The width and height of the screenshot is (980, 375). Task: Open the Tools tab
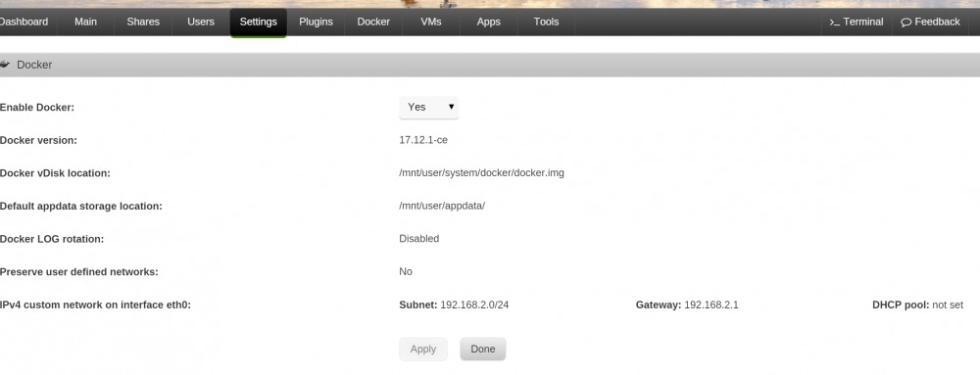(x=546, y=22)
